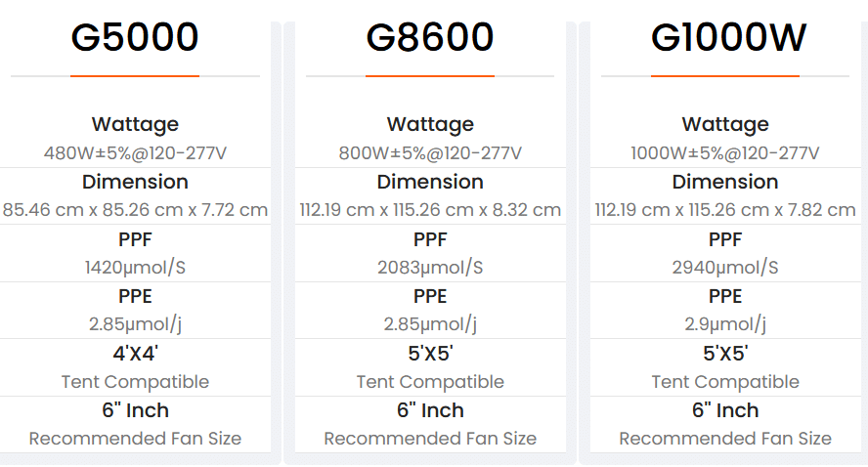Select the 1000W±5%@120-277V wattage text
This screenshot has height=467, width=868.
(x=725, y=152)
